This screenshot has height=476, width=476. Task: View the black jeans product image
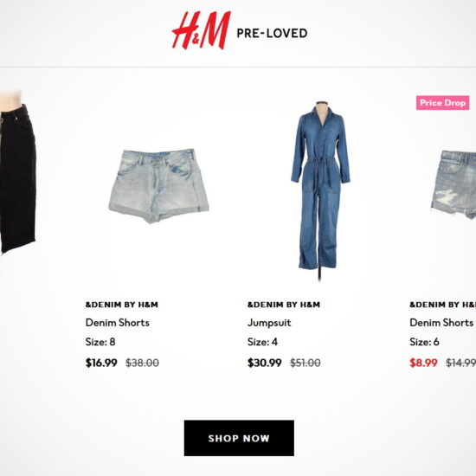pos(18,173)
